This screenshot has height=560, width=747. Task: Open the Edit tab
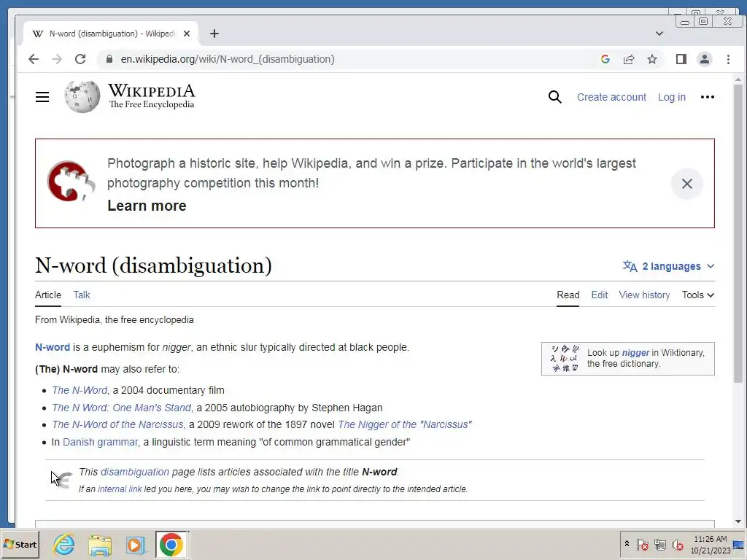[600, 295]
